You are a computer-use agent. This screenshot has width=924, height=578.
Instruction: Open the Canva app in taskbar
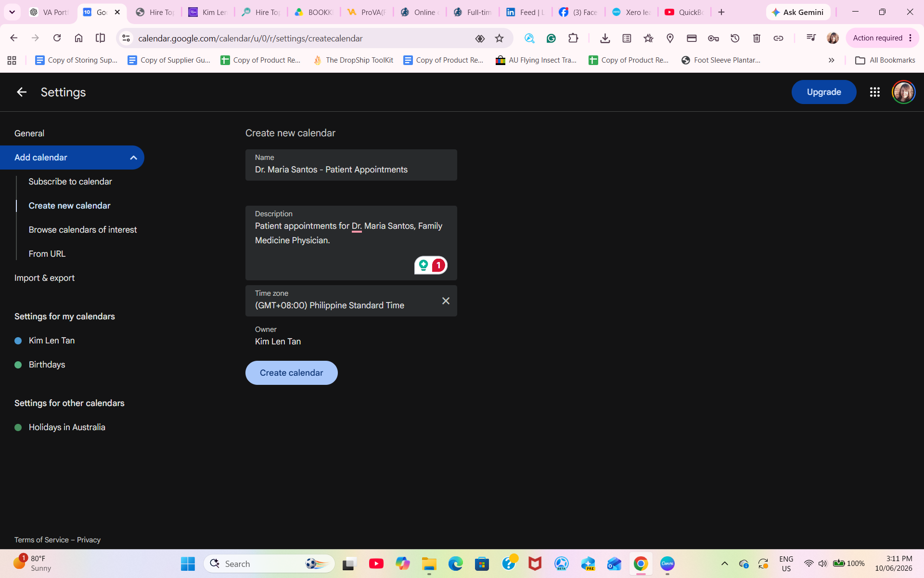pyautogui.click(x=667, y=564)
